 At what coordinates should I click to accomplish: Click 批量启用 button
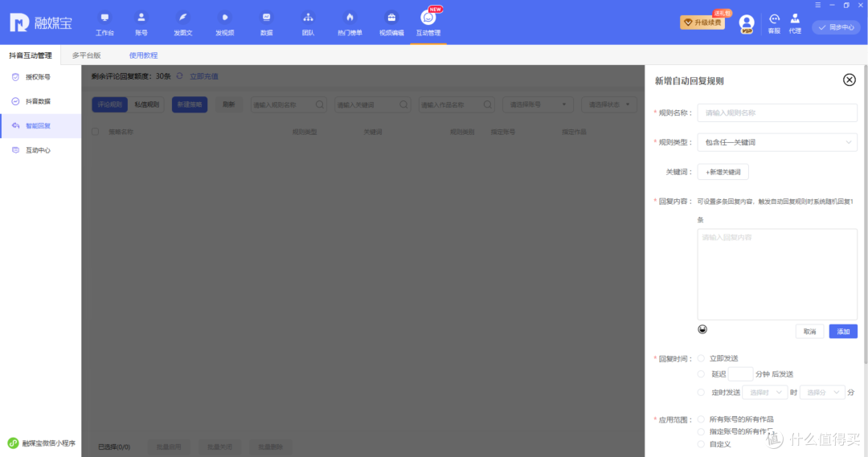169,447
